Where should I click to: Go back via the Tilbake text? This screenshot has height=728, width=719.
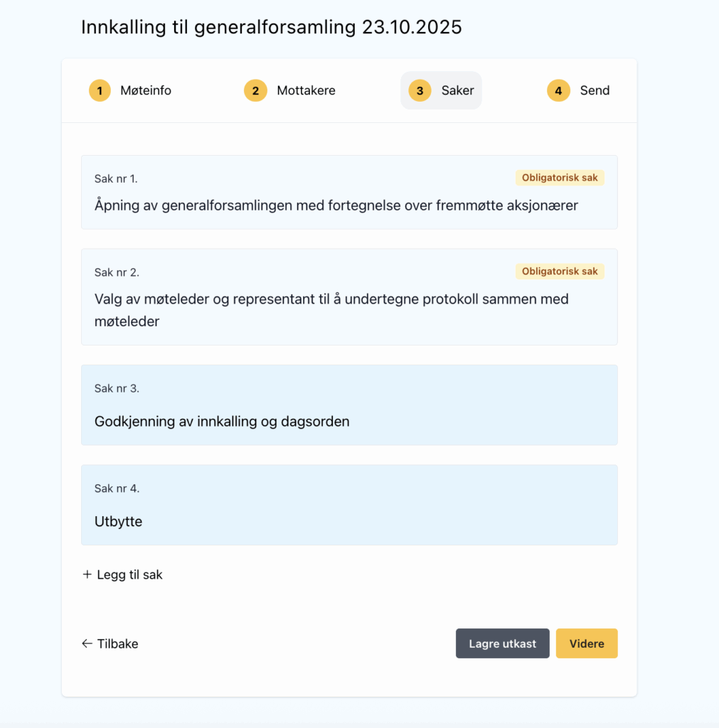(x=117, y=644)
